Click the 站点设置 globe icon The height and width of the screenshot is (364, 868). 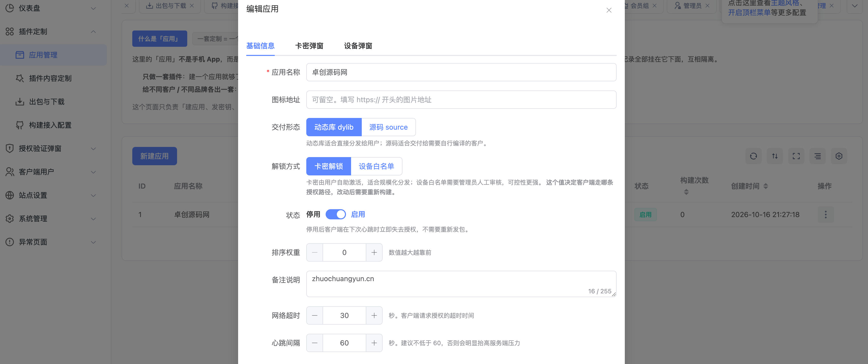click(10, 195)
